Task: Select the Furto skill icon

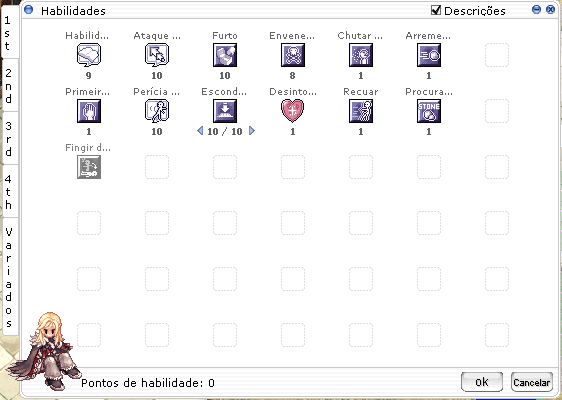Action: pos(225,55)
